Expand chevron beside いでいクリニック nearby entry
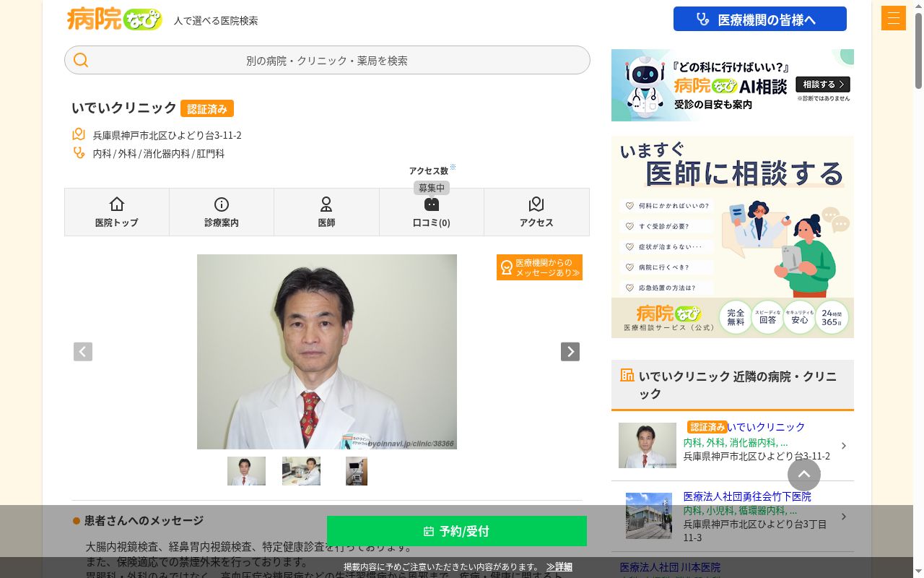Screen dimensions: 924x578 (844, 446)
